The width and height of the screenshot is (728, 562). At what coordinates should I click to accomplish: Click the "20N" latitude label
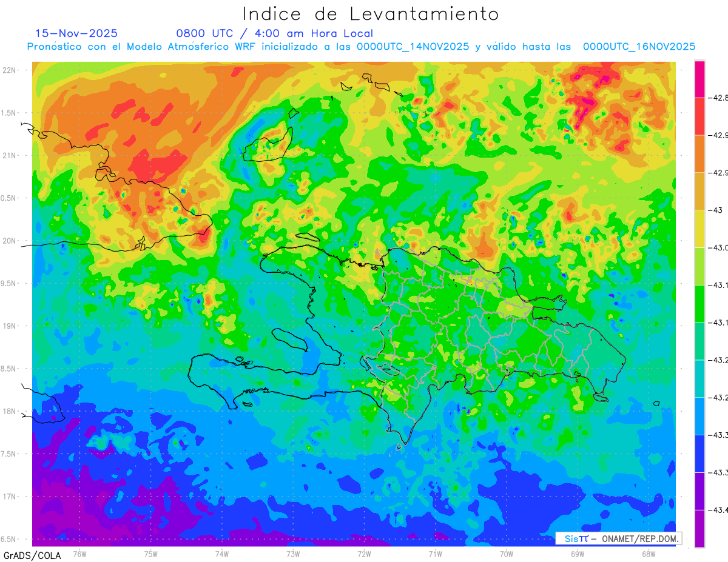10,241
